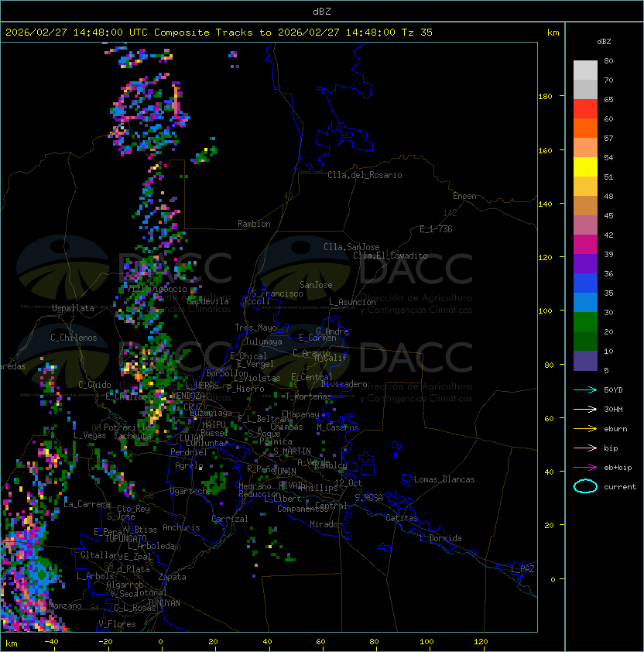Click the '100' km tick on vertical axis

pyautogui.click(x=545, y=311)
